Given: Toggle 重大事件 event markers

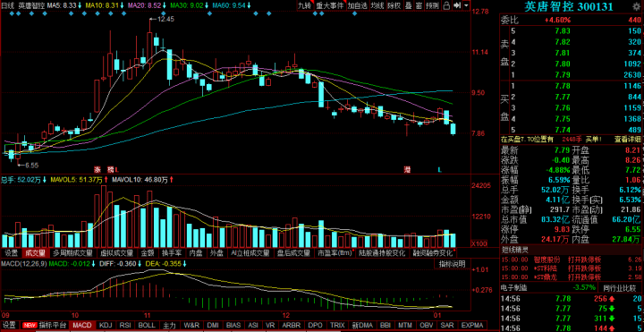Looking at the screenshot, I should click(x=330, y=5).
